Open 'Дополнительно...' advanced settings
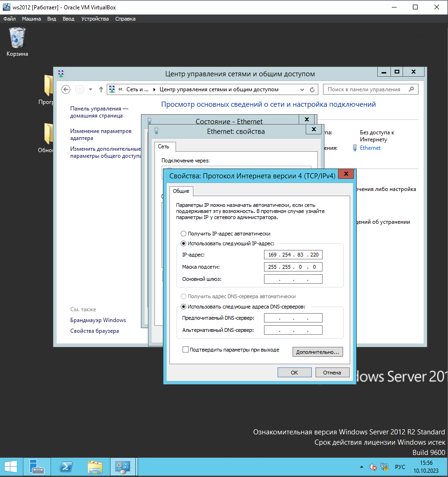This screenshot has height=477, width=448. [x=317, y=352]
